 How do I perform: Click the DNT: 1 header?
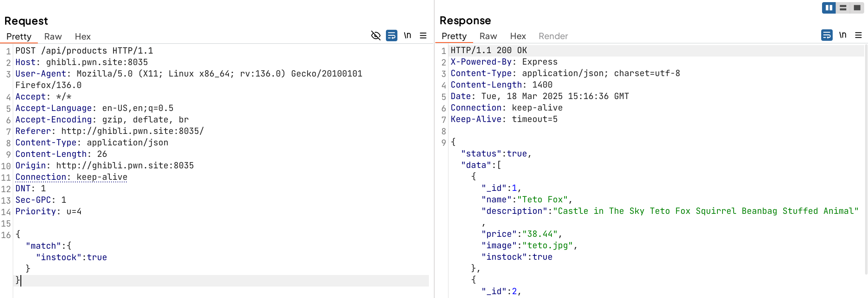pyautogui.click(x=31, y=188)
